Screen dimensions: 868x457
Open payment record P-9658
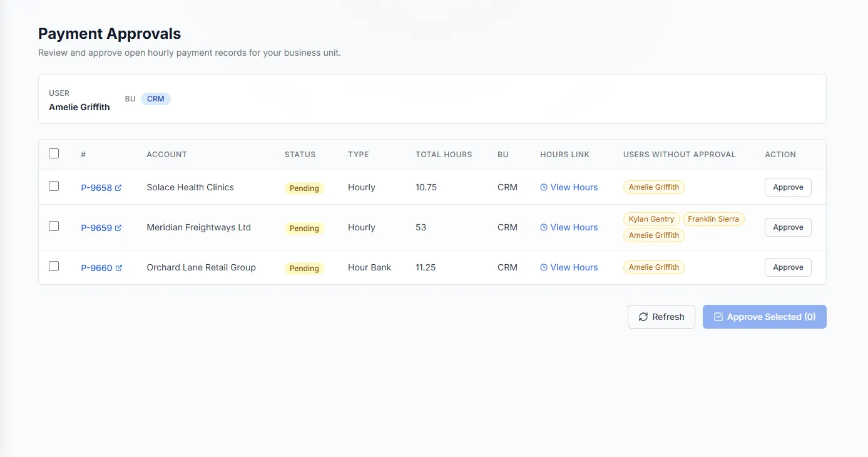click(x=96, y=188)
